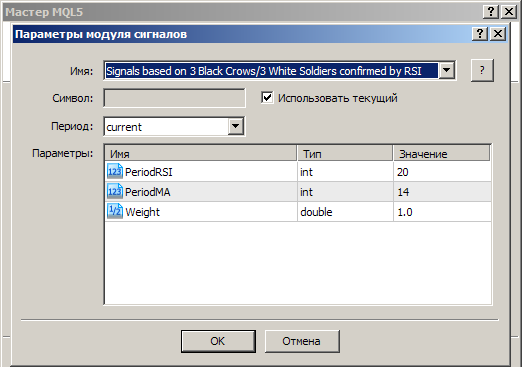Click the integer icon beside PeriodMA
Screen dimensions: 522x367
[x=115, y=192]
